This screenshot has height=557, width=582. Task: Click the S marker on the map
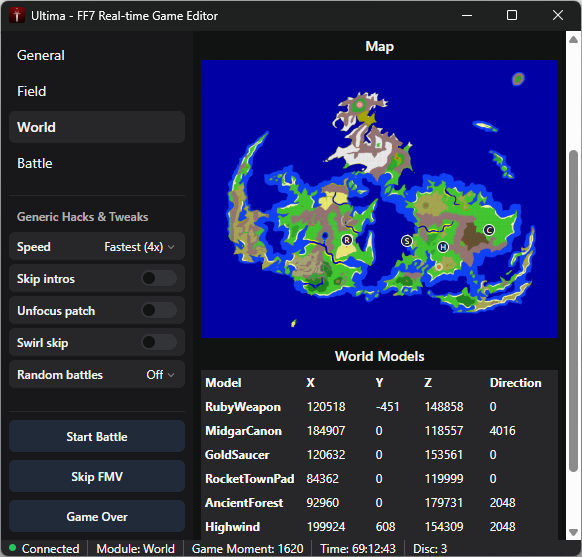click(407, 241)
